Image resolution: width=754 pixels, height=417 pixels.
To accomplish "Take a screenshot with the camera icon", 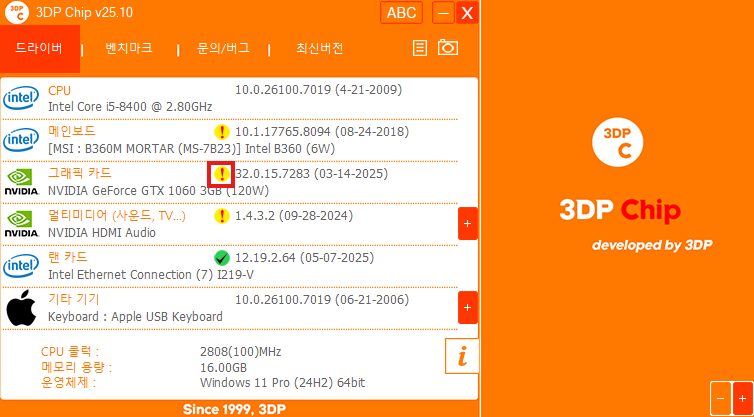I will [x=448, y=48].
